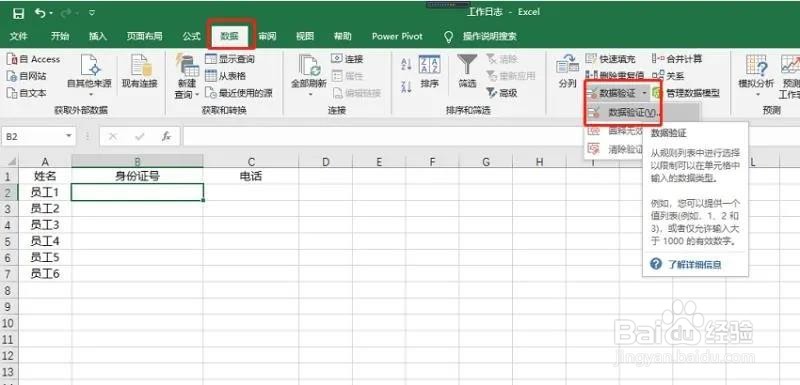Switch to the 插入 ribbon tab

(x=98, y=36)
